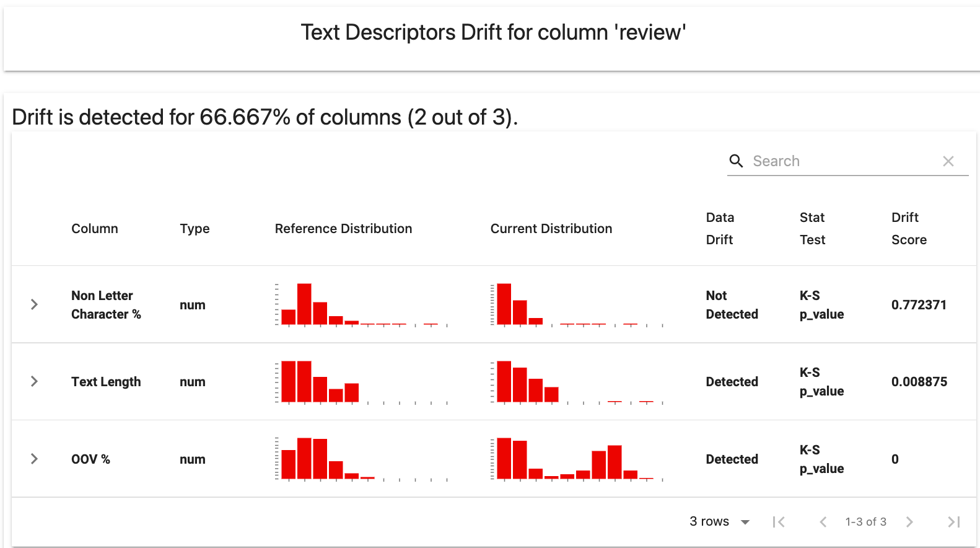Expand the Text Length row details
The image size is (980, 548).
pyautogui.click(x=34, y=382)
